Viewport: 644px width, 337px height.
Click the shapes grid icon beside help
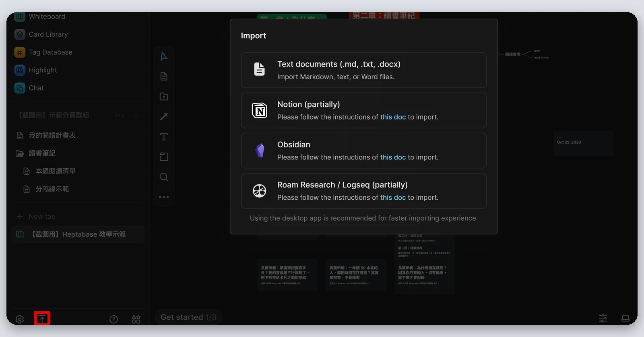click(136, 319)
